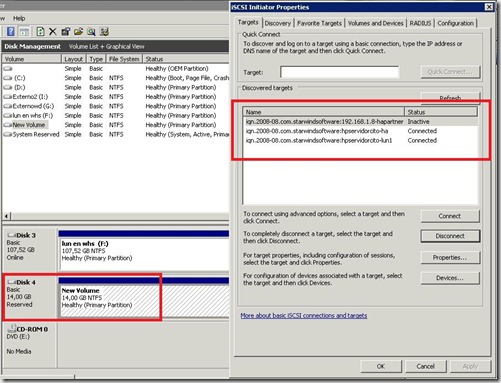The height and width of the screenshot is (383, 501).
Task: Click the drive icon of Externo2 (I:)
Action: [8, 97]
